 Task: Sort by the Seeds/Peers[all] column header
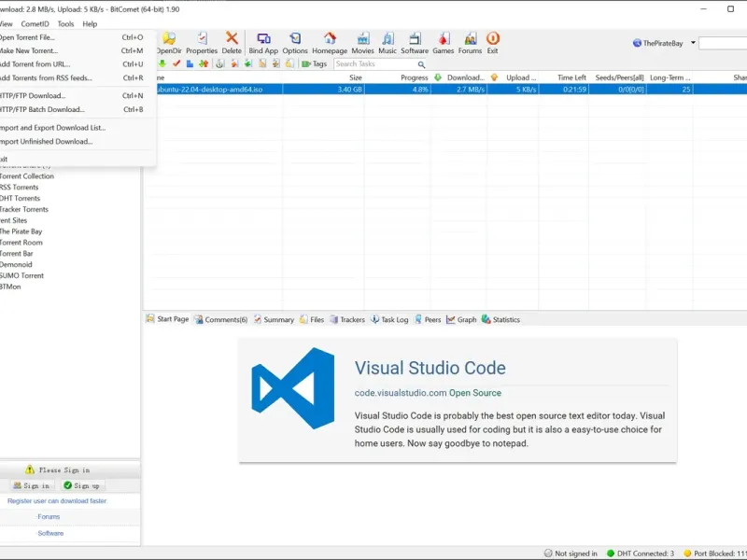(x=618, y=77)
